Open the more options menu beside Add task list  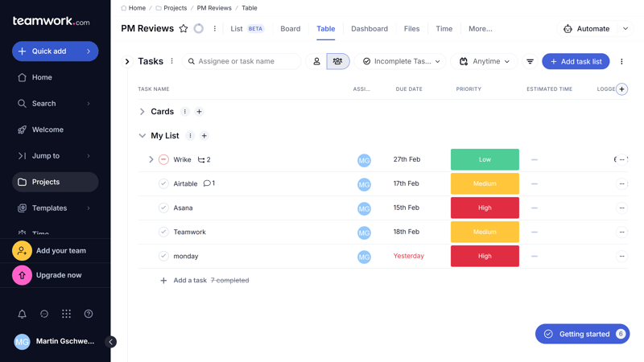pos(621,62)
